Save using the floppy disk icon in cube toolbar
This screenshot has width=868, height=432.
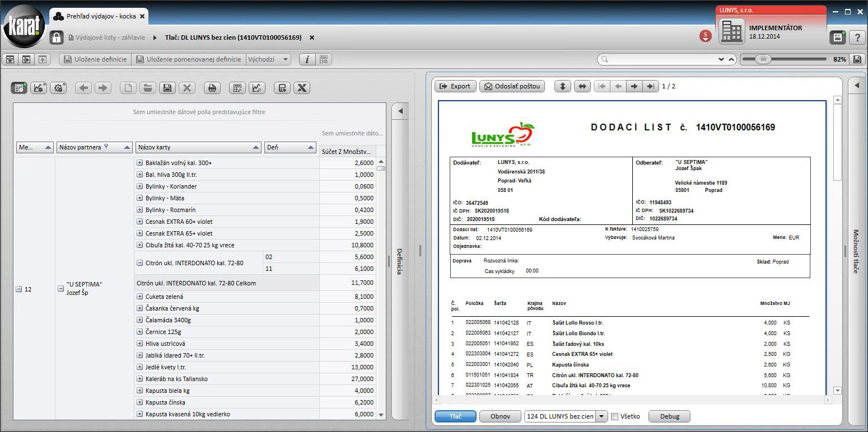(167, 88)
